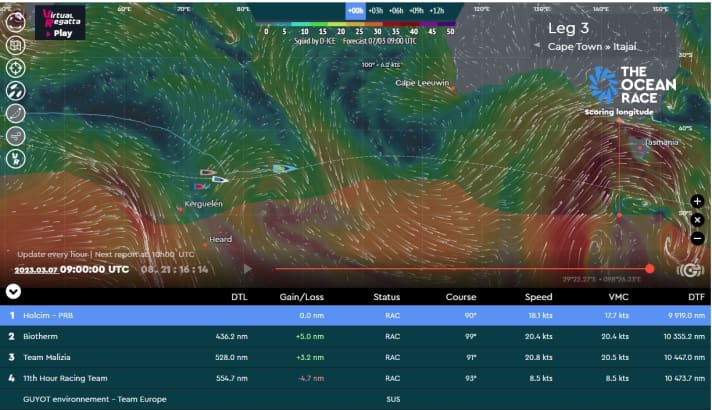Toggle the wind overlay icon in the sidebar
712x410 pixels.
click(x=15, y=136)
